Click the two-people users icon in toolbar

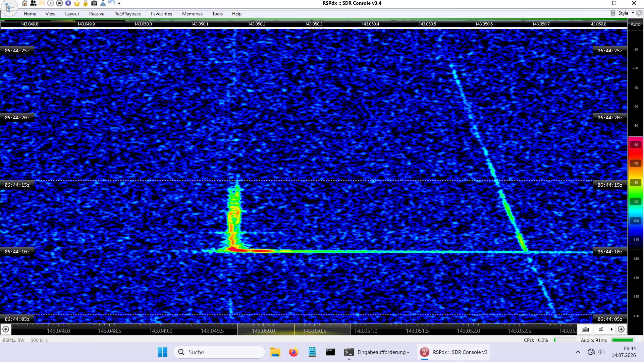pos(33,3)
